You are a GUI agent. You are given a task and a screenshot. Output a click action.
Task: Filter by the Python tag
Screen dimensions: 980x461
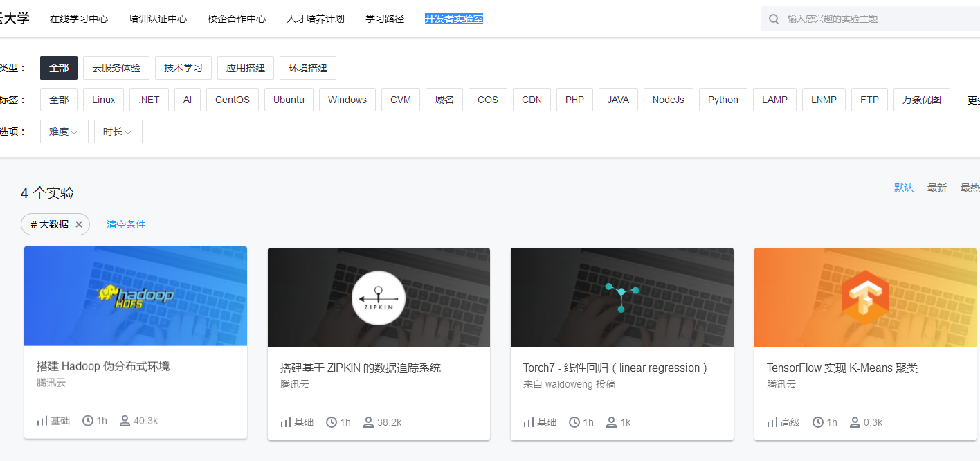pyautogui.click(x=723, y=100)
